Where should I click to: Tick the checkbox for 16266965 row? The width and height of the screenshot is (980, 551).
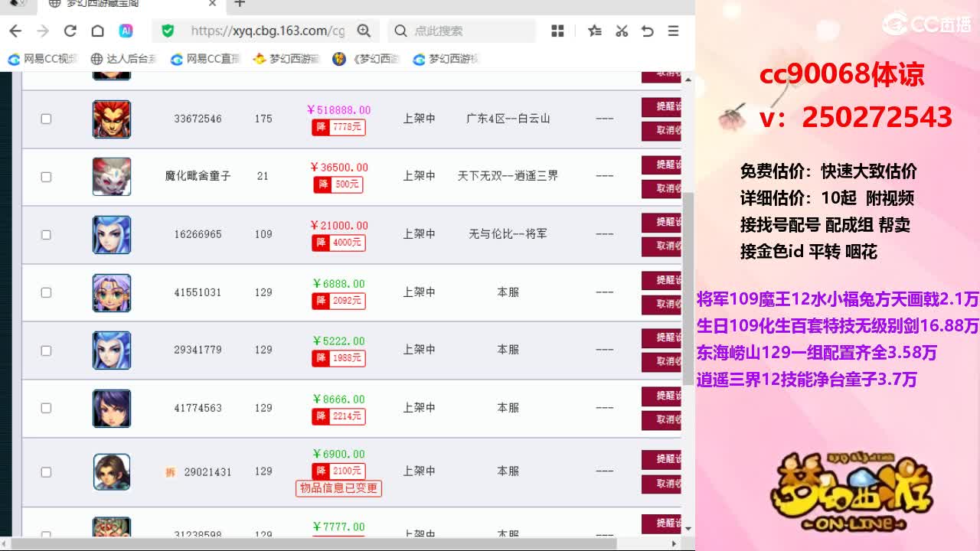[46, 235]
